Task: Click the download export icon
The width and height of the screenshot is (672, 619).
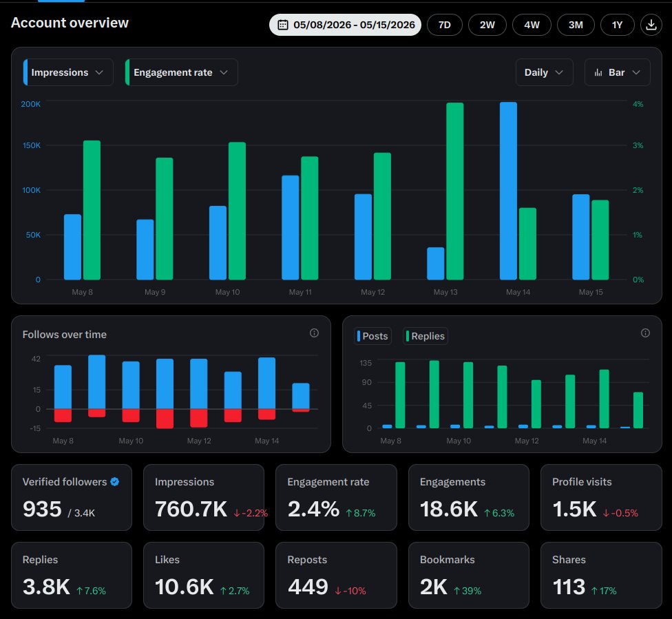Action: pyautogui.click(x=651, y=25)
